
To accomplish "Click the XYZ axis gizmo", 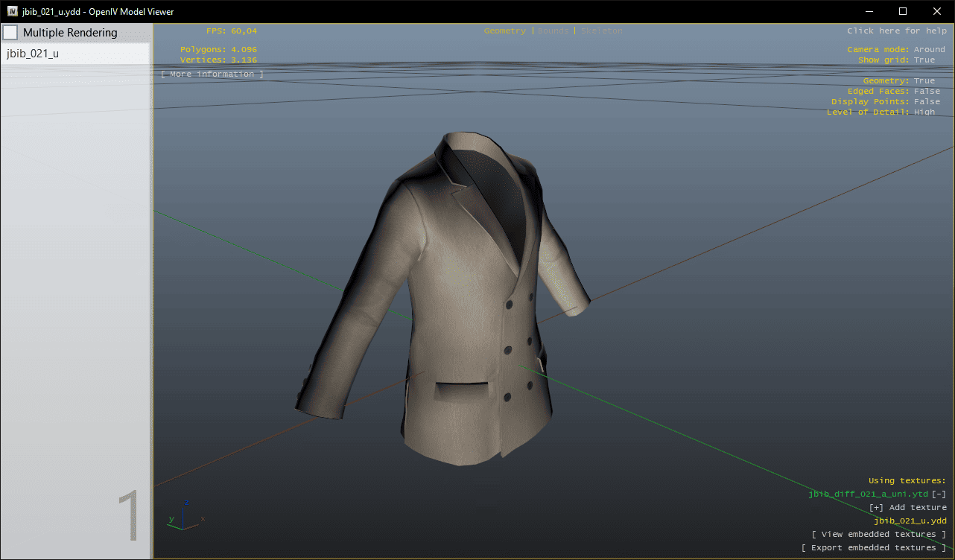I will click(184, 516).
